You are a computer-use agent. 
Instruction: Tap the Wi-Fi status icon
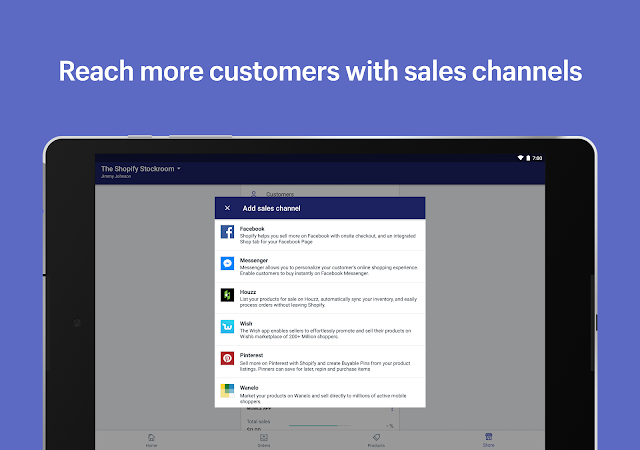tap(520, 158)
